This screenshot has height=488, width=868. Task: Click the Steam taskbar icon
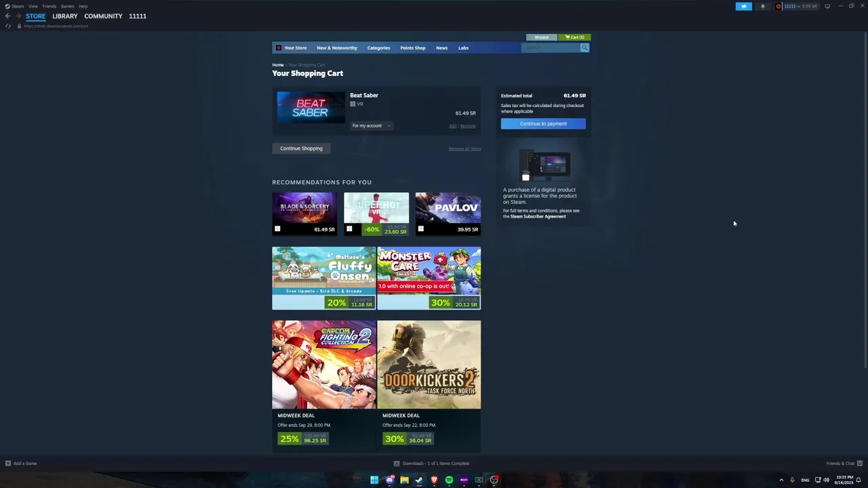coord(419,480)
